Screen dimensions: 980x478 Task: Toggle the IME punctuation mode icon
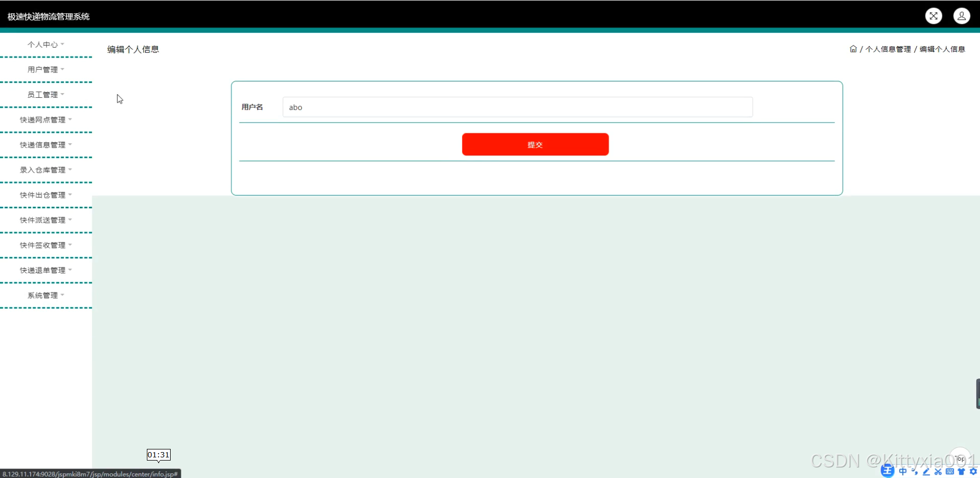point(914,472)
